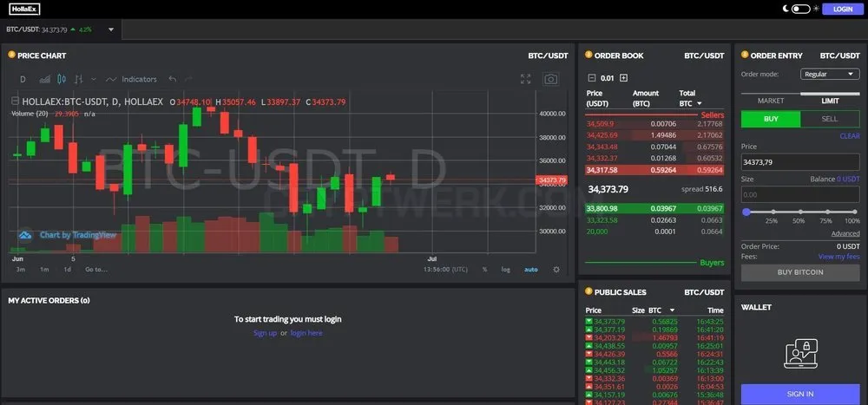The width and height of the screenshot is (868, 405).
Task: Open the Advanced order options link
Action: (x=845, y=233)
